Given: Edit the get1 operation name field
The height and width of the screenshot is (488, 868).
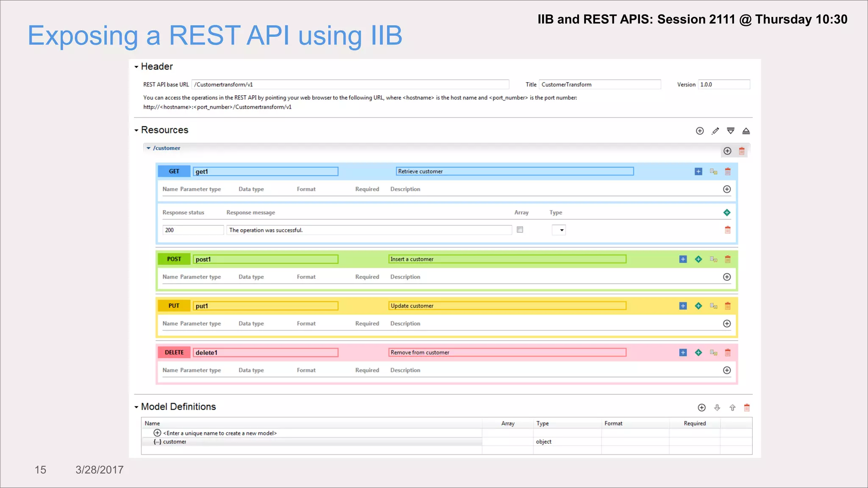Looking at the screenshot, I should (x=266, y=172).
